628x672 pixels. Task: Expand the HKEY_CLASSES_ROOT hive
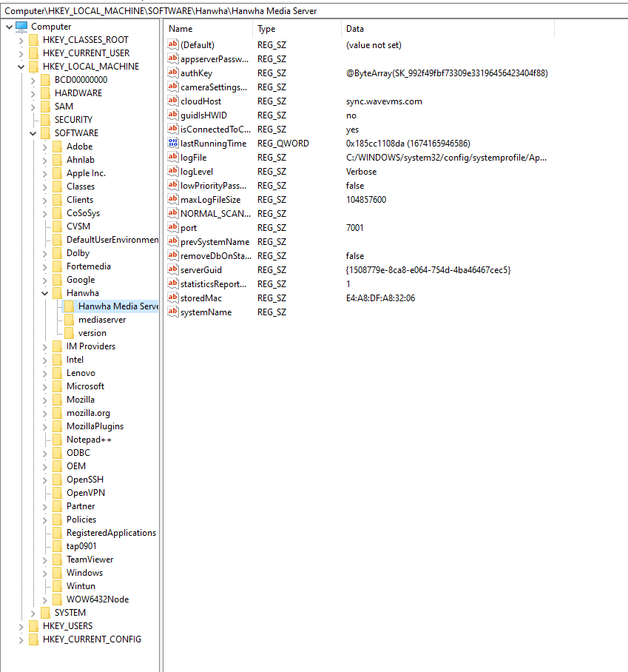[x=21, y=40]
